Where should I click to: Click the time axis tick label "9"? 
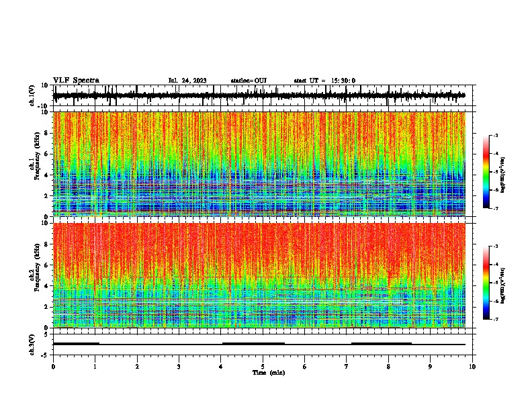[430, 367]
